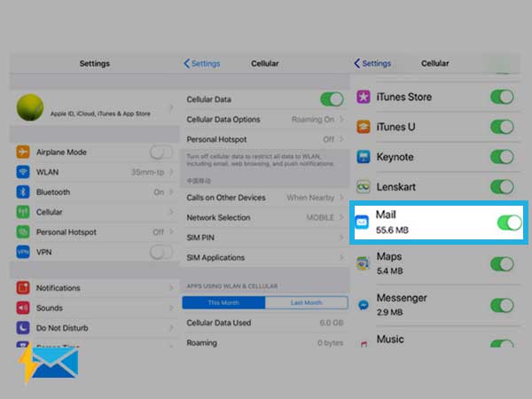Tap the Roaming On value

point(313,120)
